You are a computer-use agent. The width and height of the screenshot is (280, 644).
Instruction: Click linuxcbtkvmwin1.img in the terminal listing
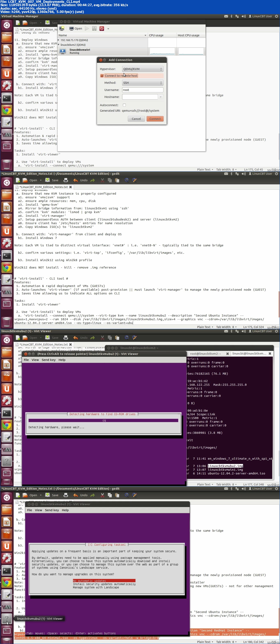coord(225,470)
